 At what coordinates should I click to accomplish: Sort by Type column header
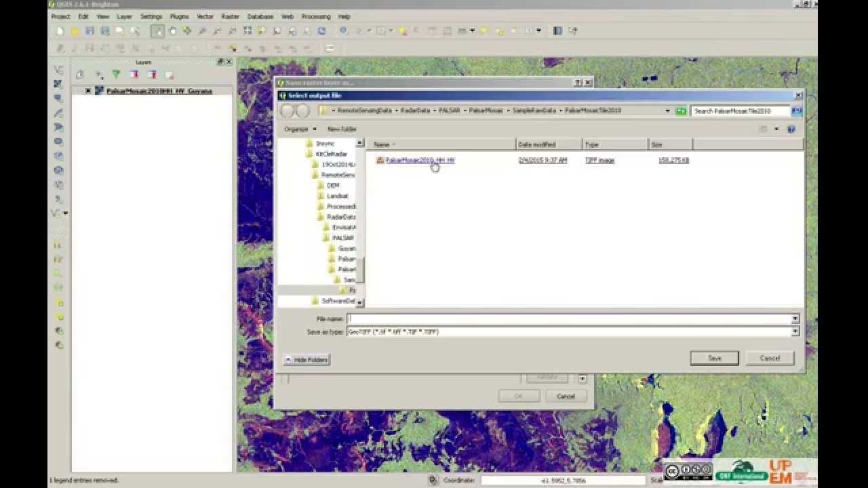click(615, 144)
